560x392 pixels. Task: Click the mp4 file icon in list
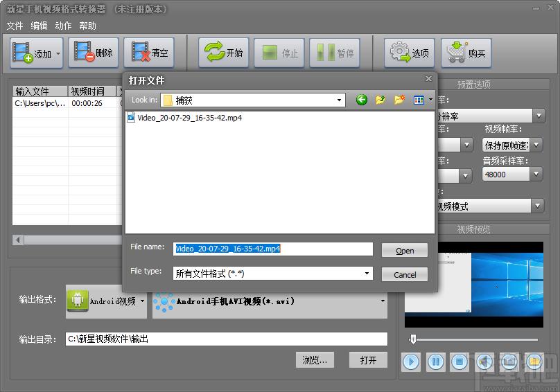pos(131,118)
